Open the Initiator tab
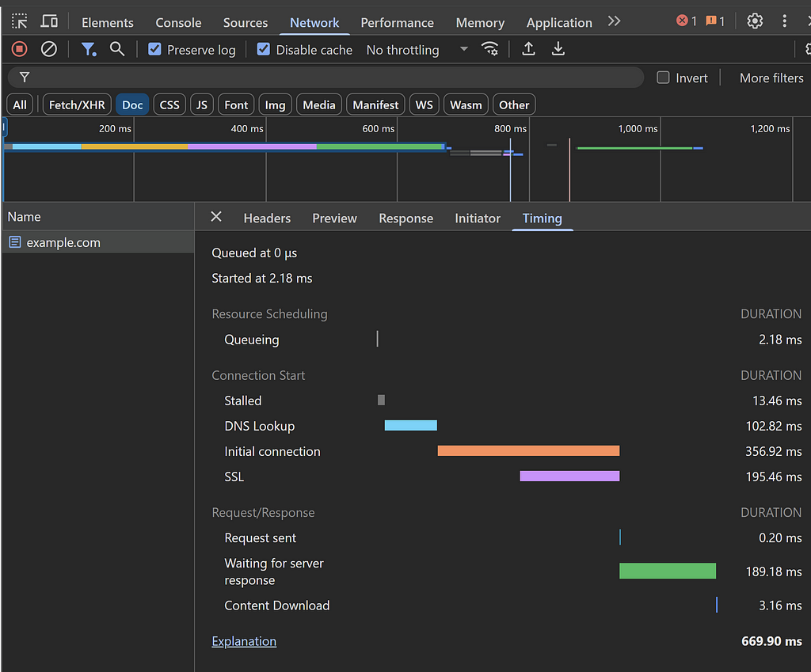The width and height of the screenshot is (811, 672). coord(478,218)
